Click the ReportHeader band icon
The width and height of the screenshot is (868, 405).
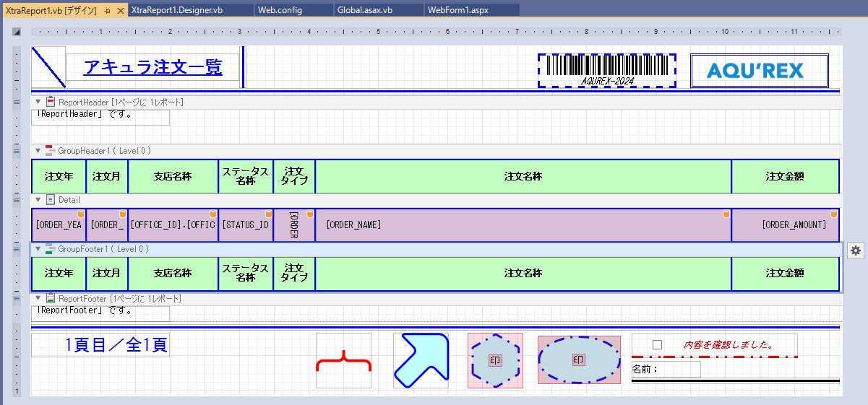coord(51,103)
